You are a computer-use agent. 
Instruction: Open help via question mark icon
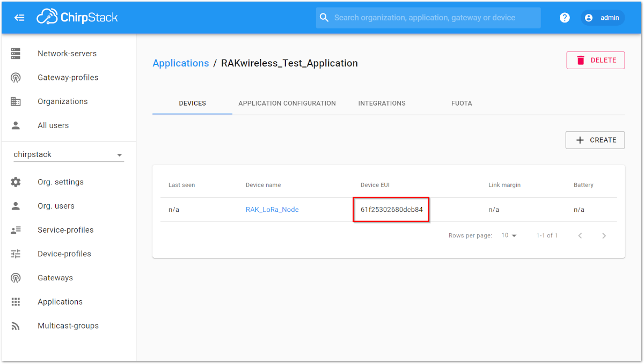coord(565,18)
